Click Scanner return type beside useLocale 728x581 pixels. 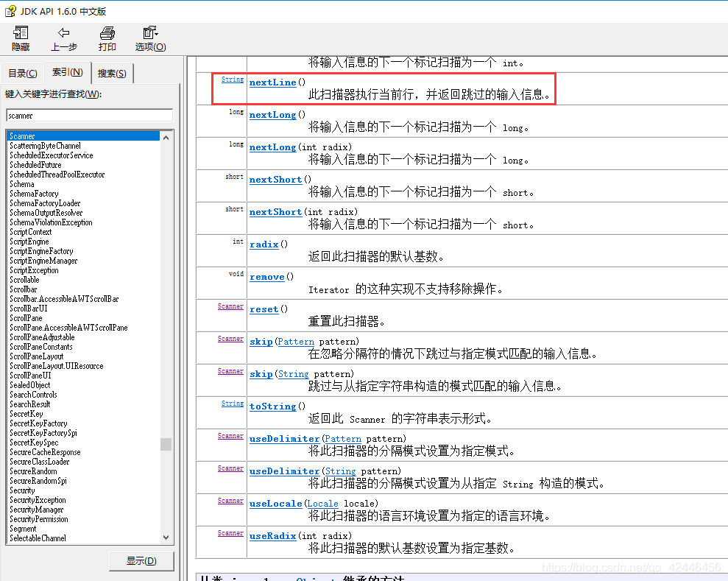[230, 501]
